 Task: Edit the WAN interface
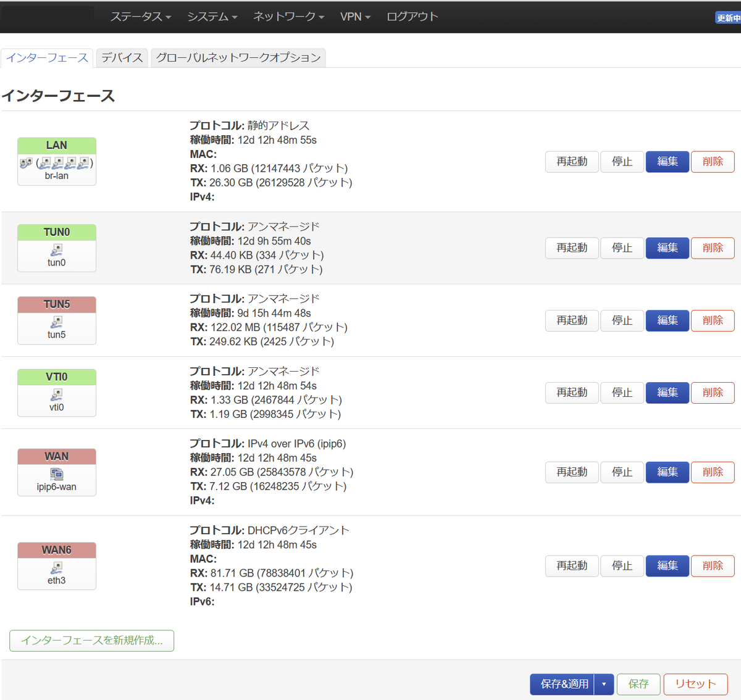pos(668,472)
